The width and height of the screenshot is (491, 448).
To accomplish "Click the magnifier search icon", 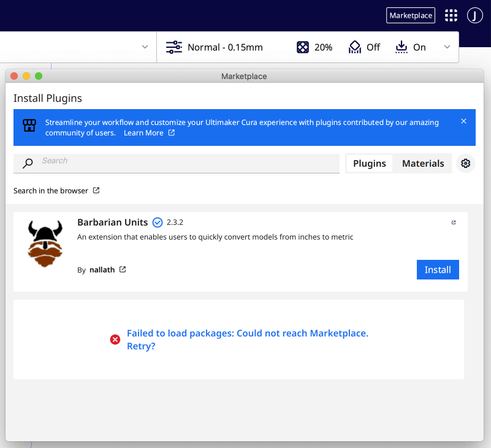I will (x=28, y=163).
